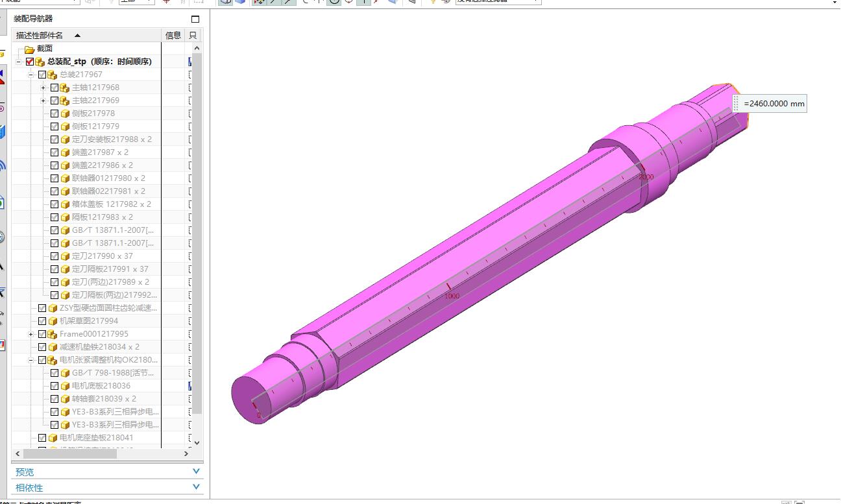Viewport: 841px width, 504px height.
Task: Click the part icon of ZSY型硬齿面圆柱齿轮减速
Action: pos(53,308)
